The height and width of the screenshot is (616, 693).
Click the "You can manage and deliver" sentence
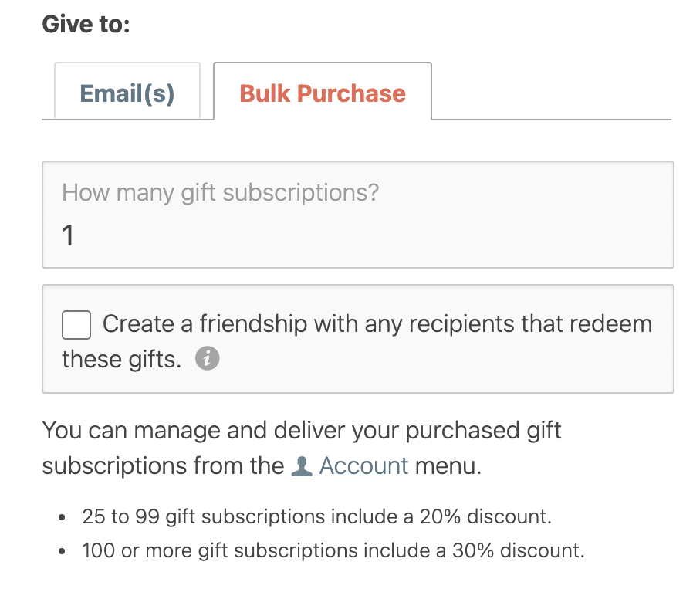302,430
